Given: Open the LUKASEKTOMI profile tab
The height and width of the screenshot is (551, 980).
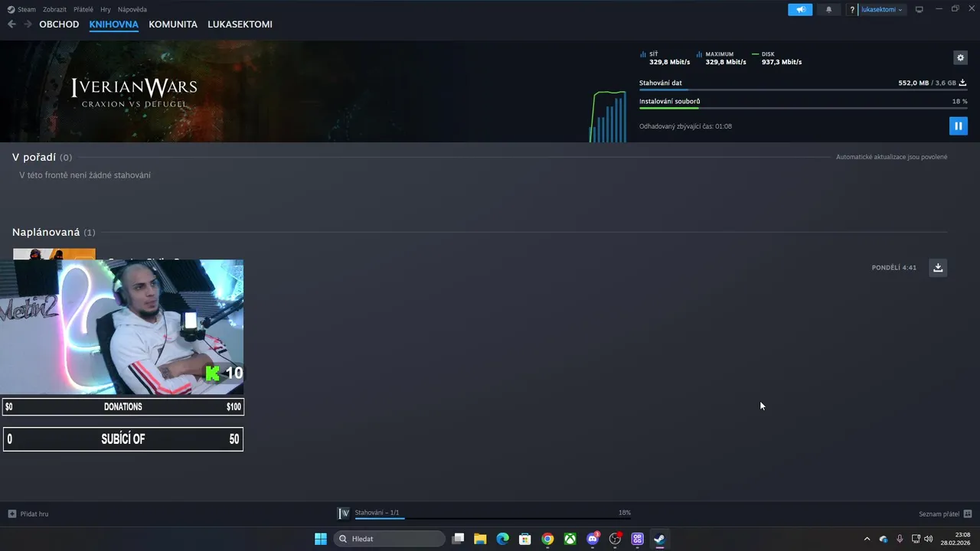Looking at the screenshot, I should (240, 24).
